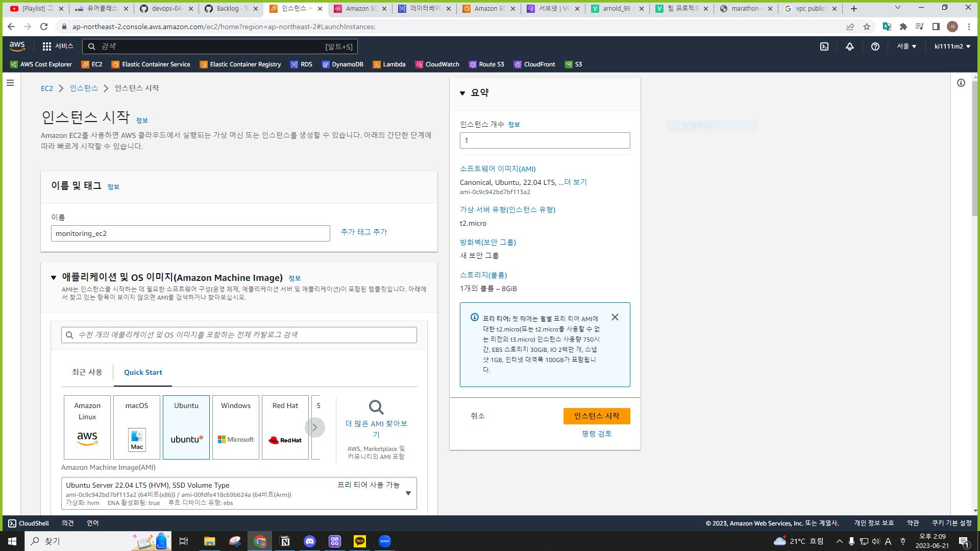Open RDS favorites shortcut

301,64
